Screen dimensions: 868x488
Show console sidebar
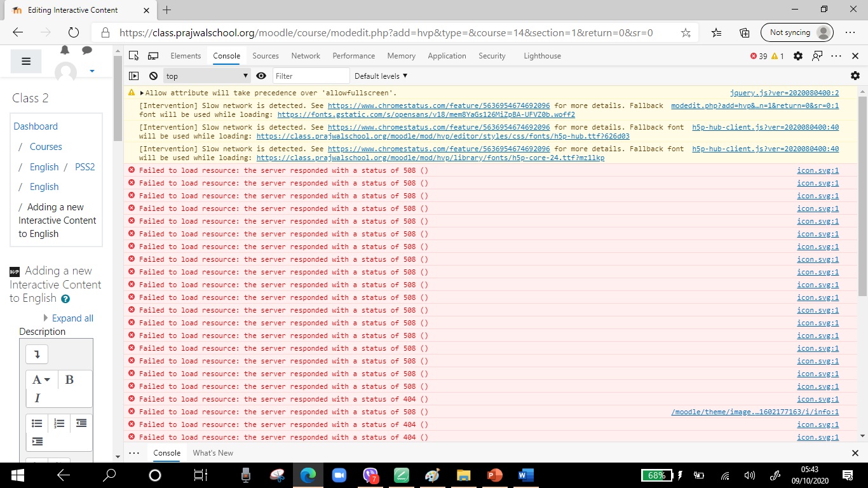pyautogui.click(x=134, y=76)
